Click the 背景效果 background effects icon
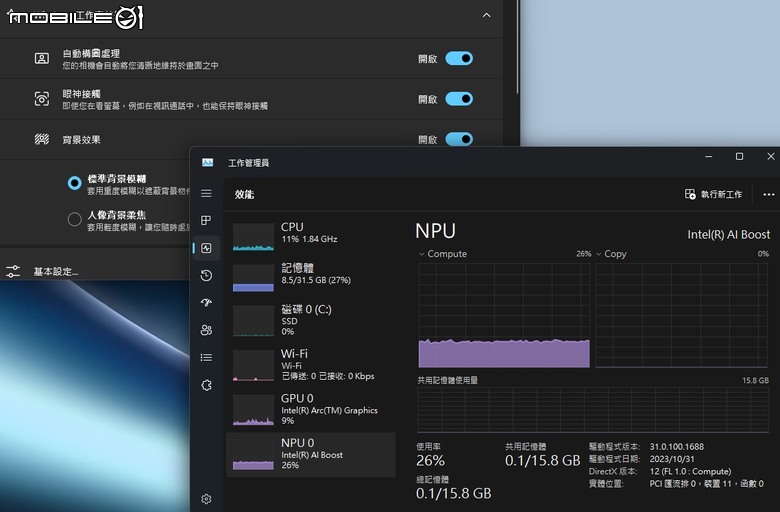This screenshot has width=780, height=512. [42, 139]
